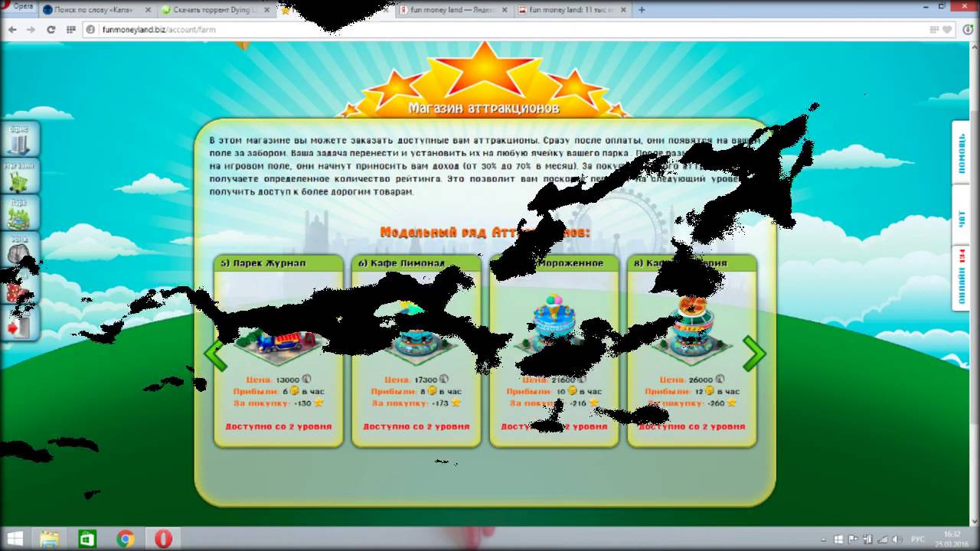
Task: Launch Google Chrome from the taskbar
Action: pyautogui.click(x=126, y=538)
